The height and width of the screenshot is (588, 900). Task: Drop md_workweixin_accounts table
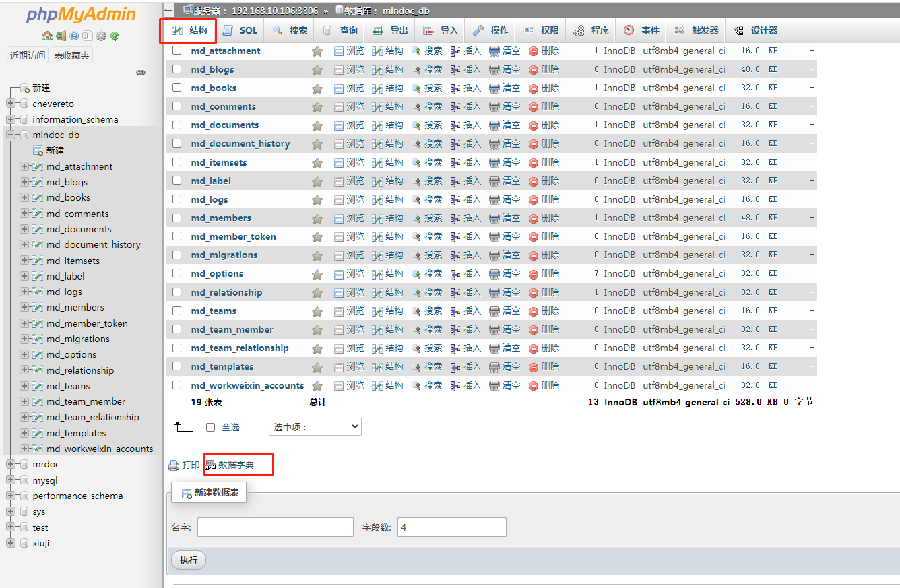coord(544,385)
